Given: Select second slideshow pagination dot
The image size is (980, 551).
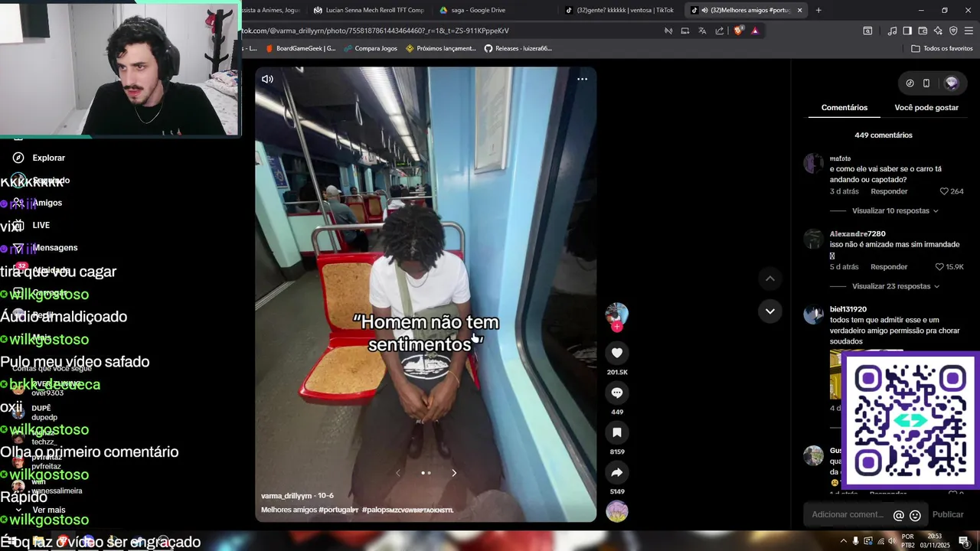Looking at the screenshot, I should pyautogui.click(x=429, y=473).
